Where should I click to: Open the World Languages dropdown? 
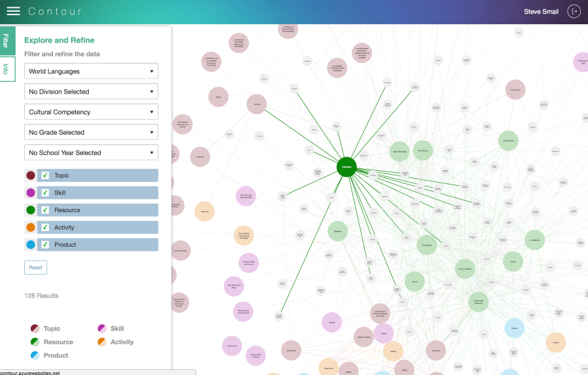(91, 71)
